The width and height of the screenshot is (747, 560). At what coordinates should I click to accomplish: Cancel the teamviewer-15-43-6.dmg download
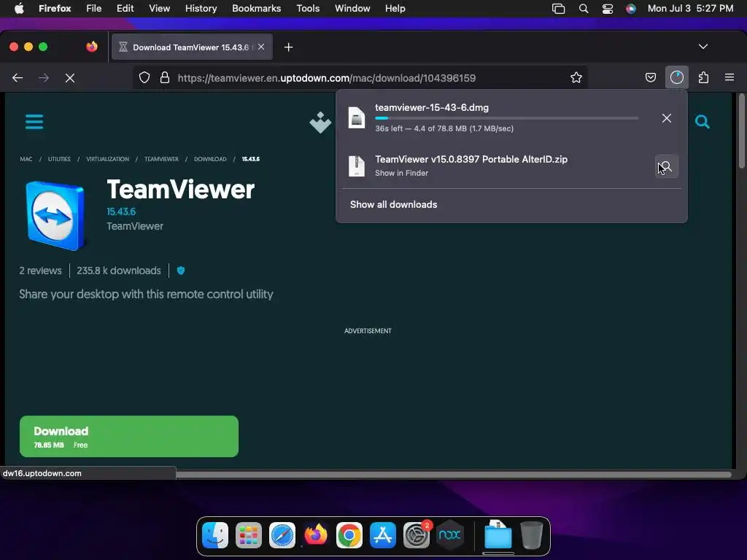tap(667, 118)
